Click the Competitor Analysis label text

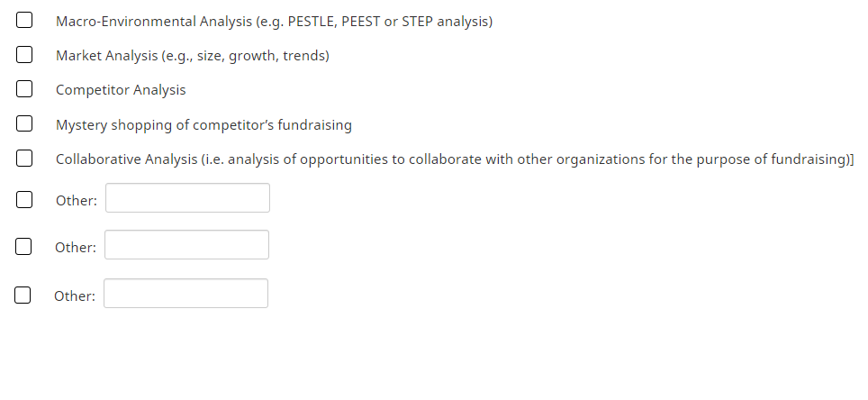point(121,90)
